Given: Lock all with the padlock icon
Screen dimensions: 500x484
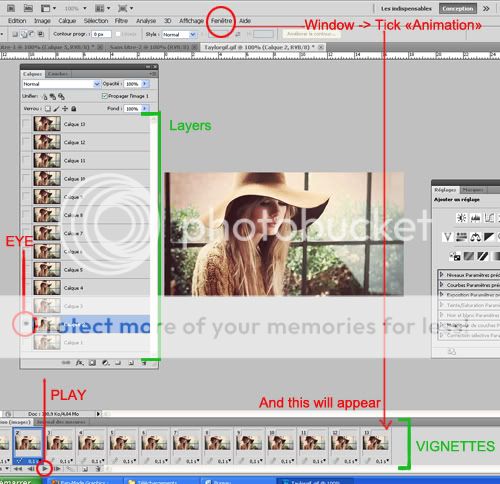Looking at the screenshot, I should [74, 109].
